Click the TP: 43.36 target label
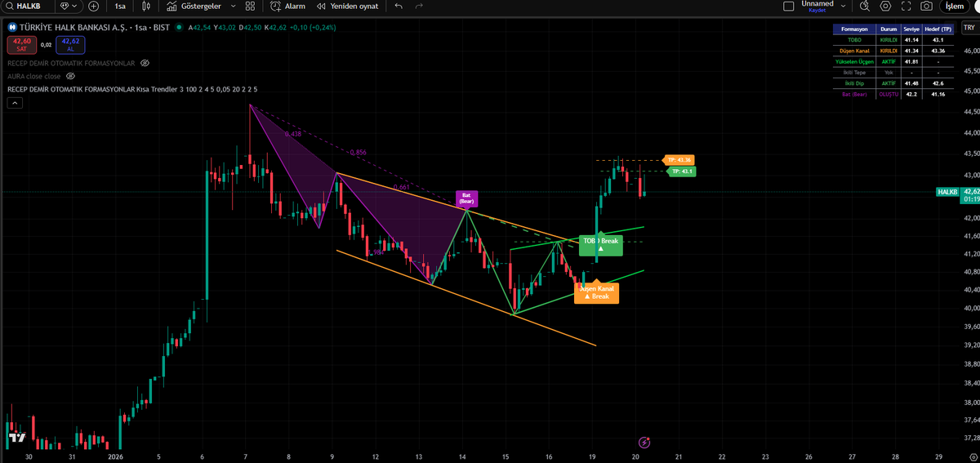Image resolution: width=980 pixels, height=463 pixels. coord(679,160)
